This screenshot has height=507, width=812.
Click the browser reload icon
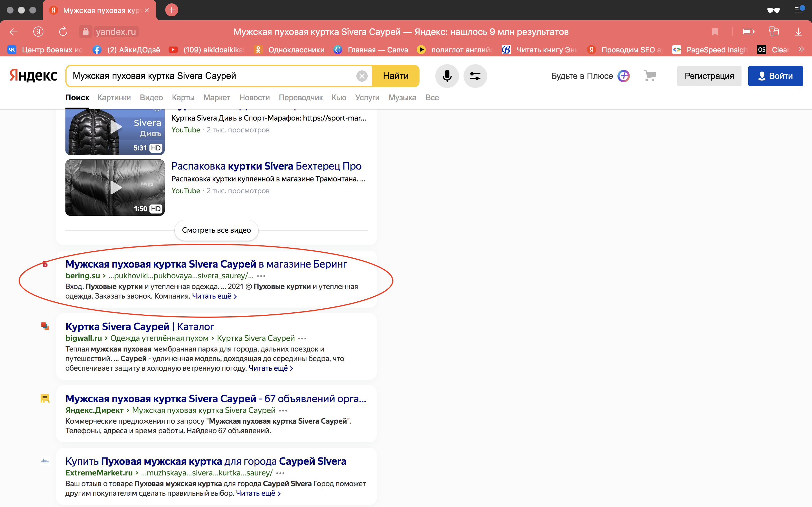tap(63, 32)
